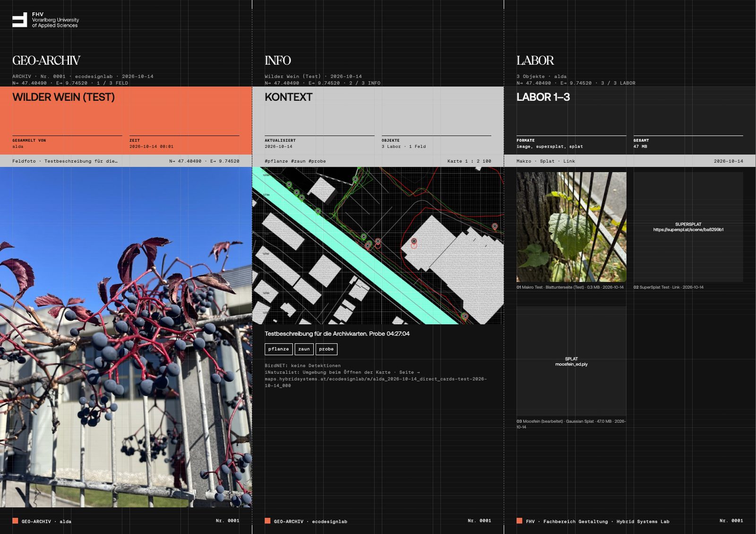
Task: Click 'Feldfoto · Testbeschreibung für die…' caption
Action: 65,161
